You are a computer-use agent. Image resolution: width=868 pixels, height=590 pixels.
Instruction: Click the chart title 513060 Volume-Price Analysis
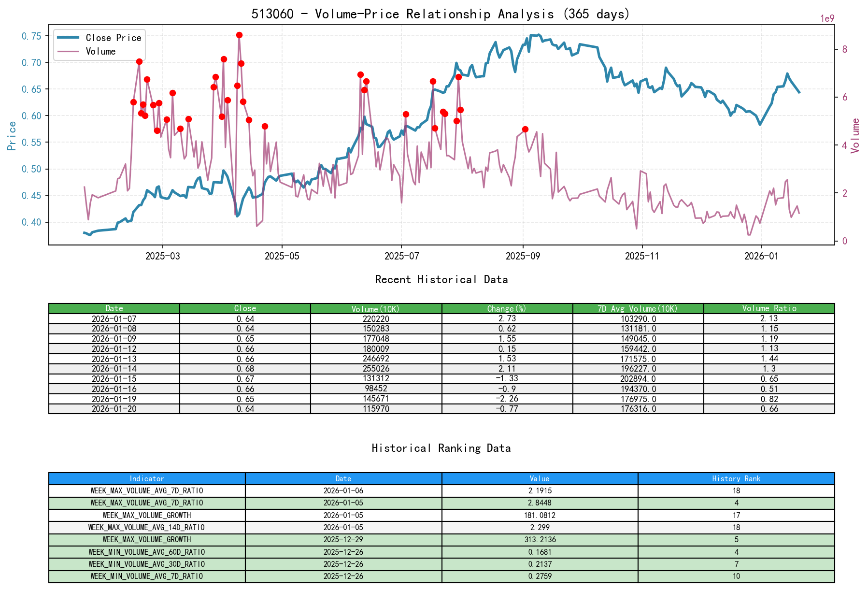[x=441, y=14]
